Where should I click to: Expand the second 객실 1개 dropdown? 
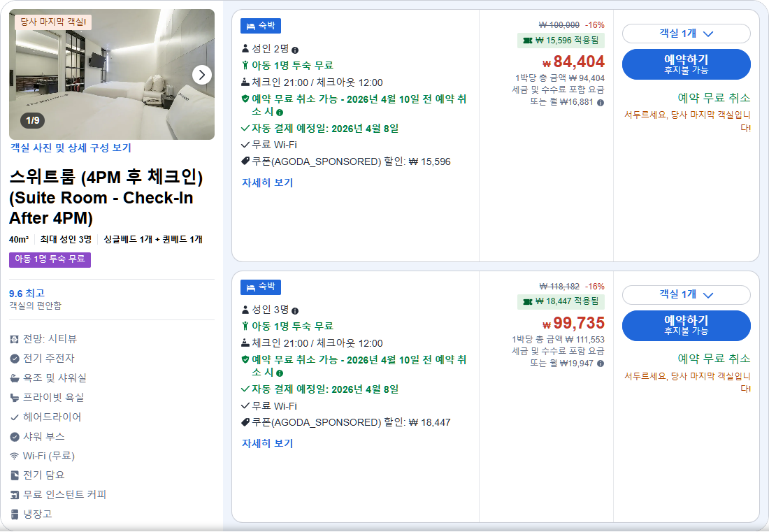(687, 295)
